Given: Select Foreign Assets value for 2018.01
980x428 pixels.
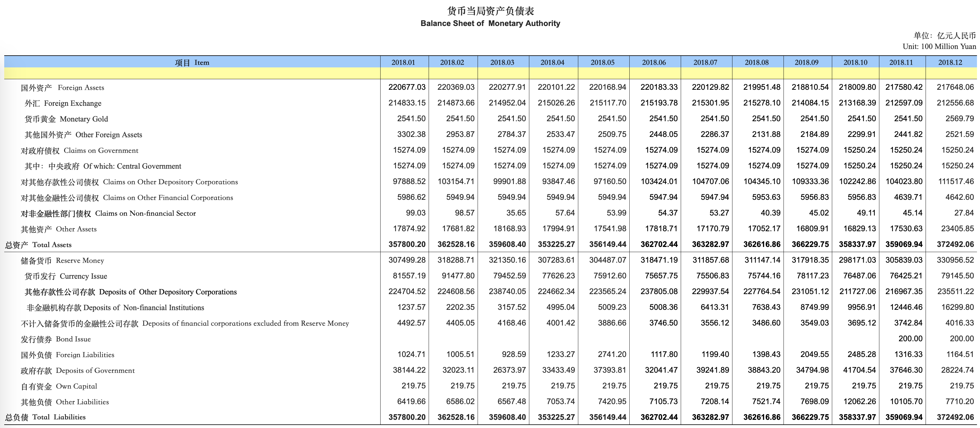Looking at the screenshot, I should point(407,87).
